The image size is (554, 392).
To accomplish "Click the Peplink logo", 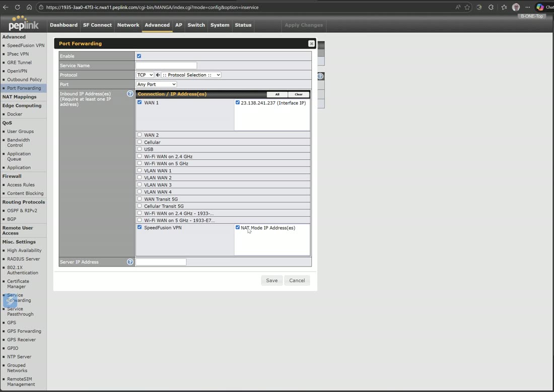I will [23, 23].
